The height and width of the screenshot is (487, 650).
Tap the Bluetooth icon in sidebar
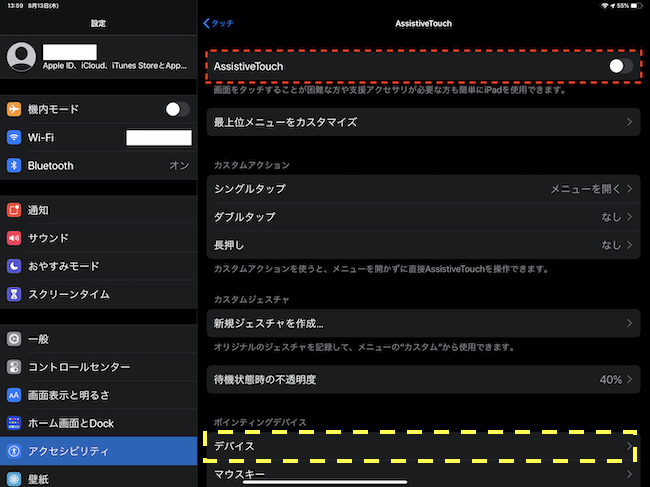click(x=14, y=166)
